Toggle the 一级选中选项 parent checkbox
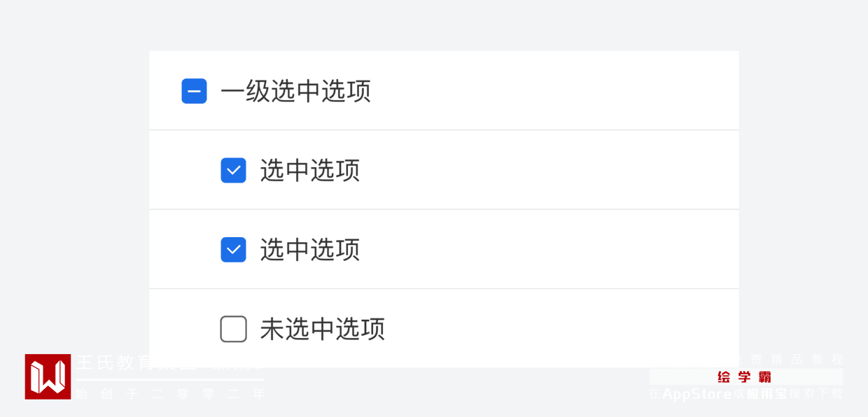The width and height of the screenshot is (868, 417). tap(194, 91)
